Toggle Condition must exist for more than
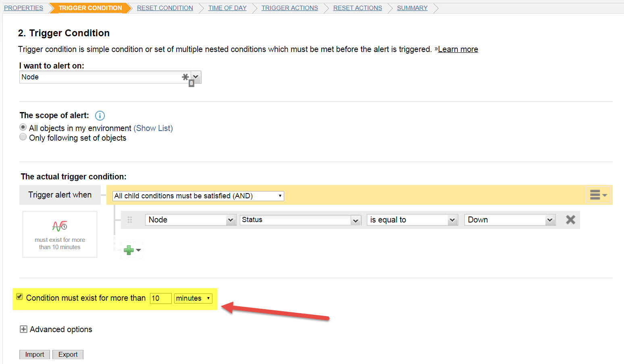624x364 pixels. pyautogui.click(x=19, y=297)
